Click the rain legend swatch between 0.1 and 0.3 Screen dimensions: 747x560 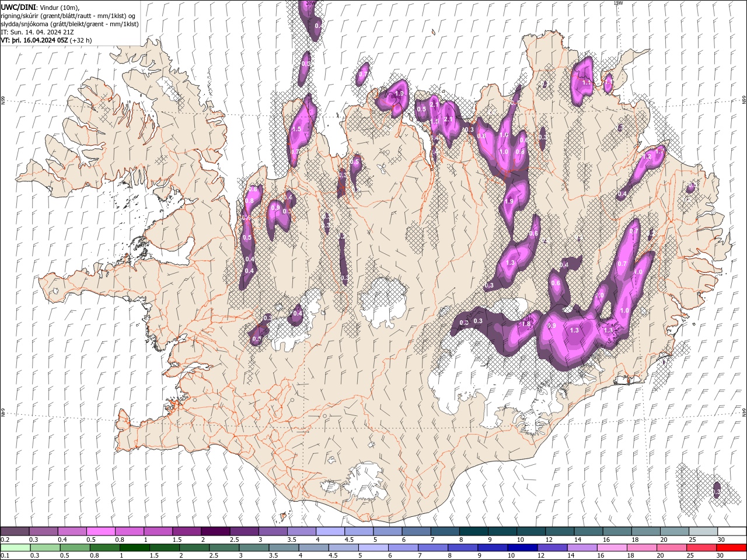[x=15, y=548]
